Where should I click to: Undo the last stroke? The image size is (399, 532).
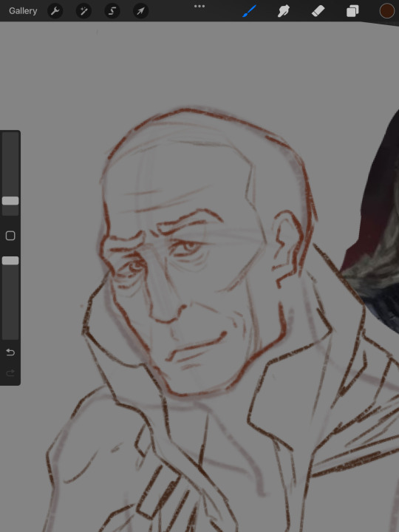[10, 352]
